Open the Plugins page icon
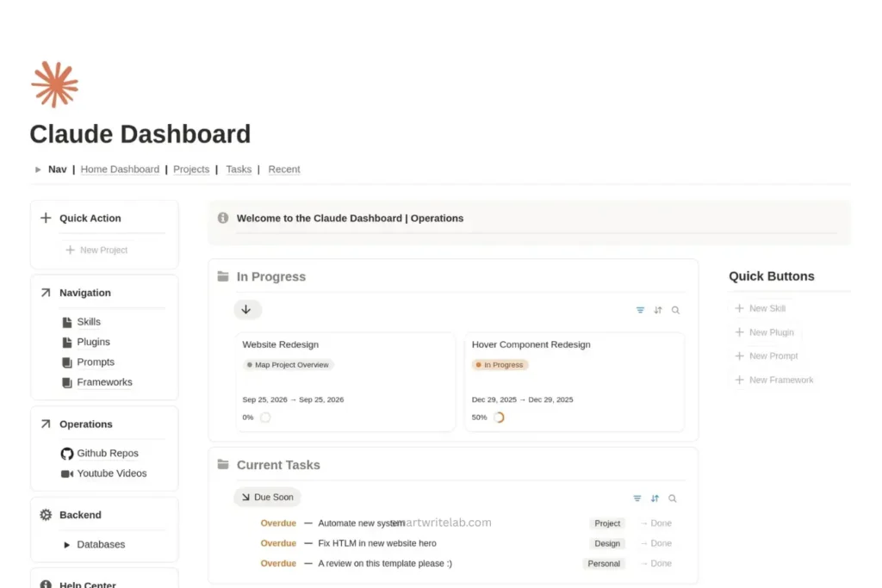 point(67,343)
